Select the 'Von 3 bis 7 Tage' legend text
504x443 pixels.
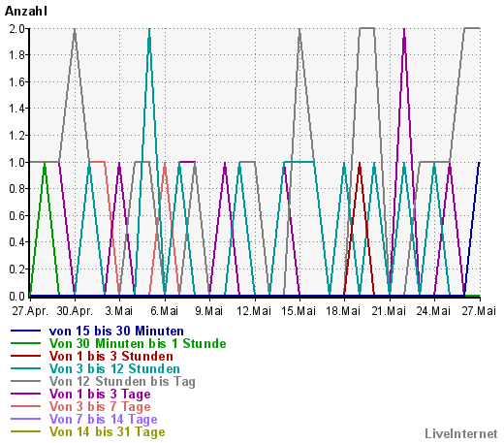pos(100,407)
